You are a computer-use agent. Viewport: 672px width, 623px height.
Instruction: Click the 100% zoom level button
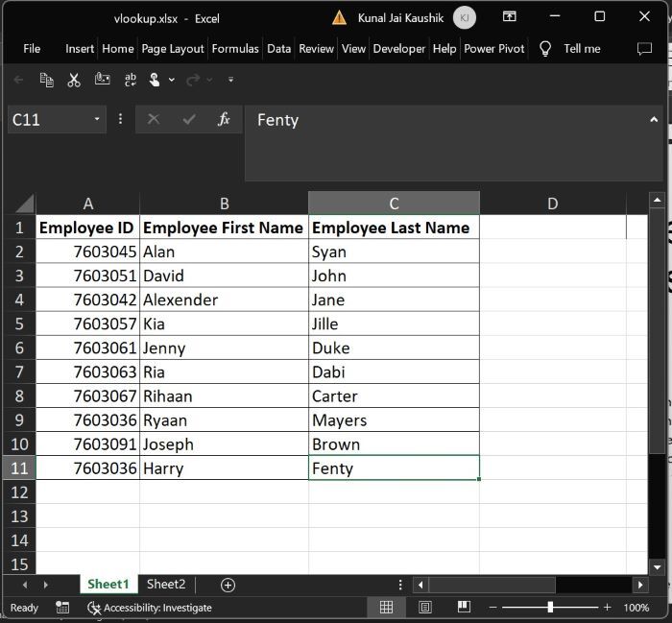(x=636, y=608)
